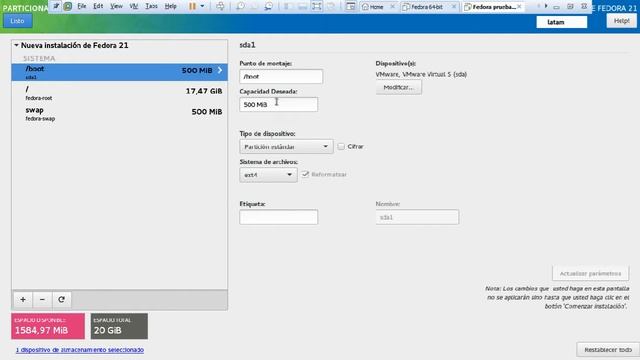Show the next tabs with the right arrow
The height and width of the screenshot is (360, 640).
point(546,6)
